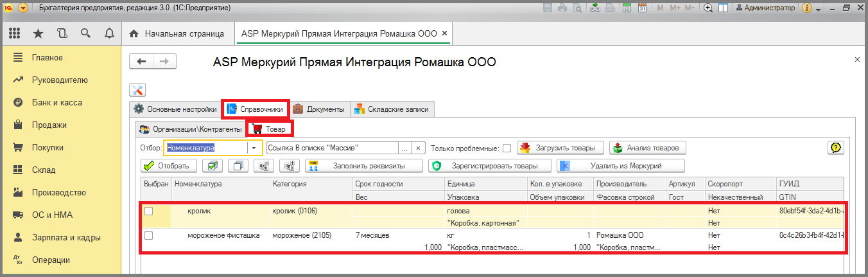The height and width of the screenshot is (277, 868).
Task: Click the check all rows icon
Action: (x=213, y=166)
